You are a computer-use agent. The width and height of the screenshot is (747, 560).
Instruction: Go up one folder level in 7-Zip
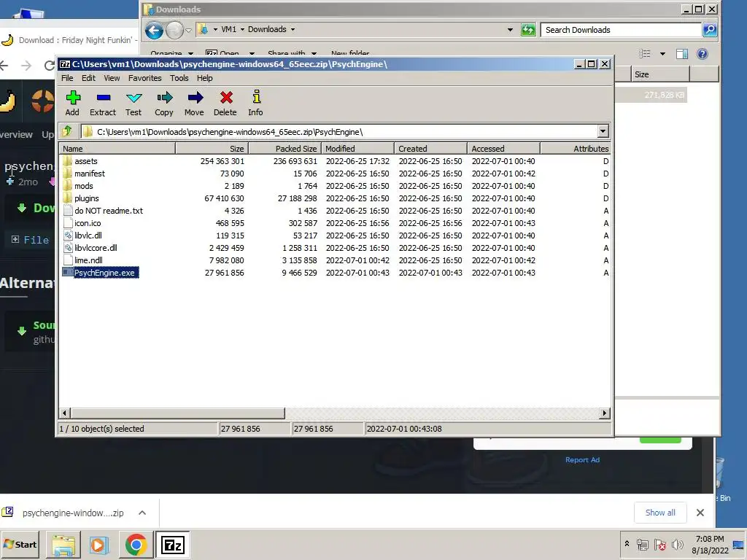[x=68, y=131]
